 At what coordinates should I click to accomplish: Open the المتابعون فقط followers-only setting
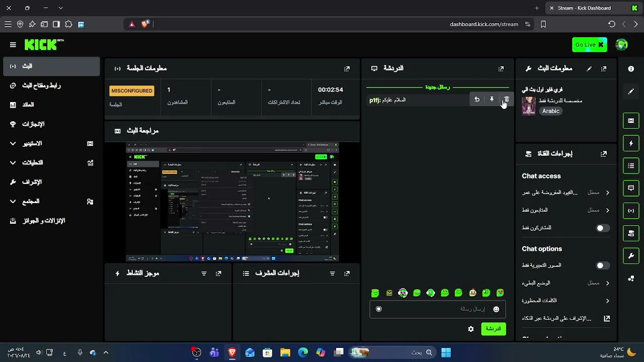[x=566, y=210]
